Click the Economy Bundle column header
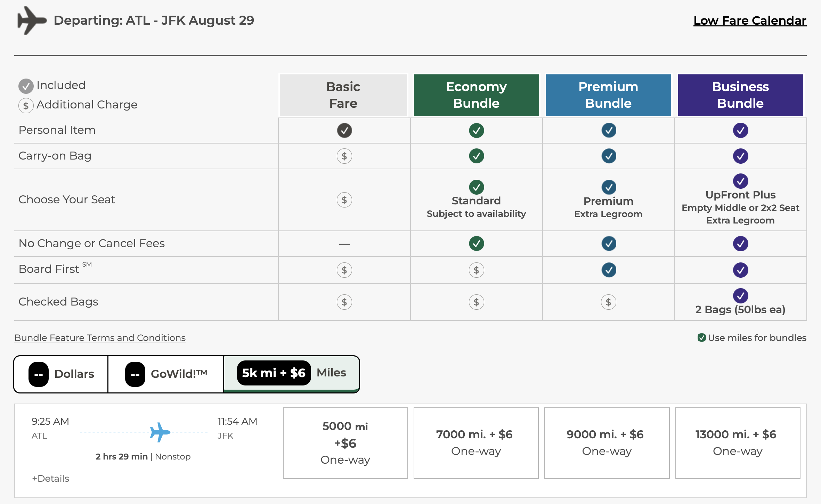Screen dimensions: 821x504 [x=477, y=95]
